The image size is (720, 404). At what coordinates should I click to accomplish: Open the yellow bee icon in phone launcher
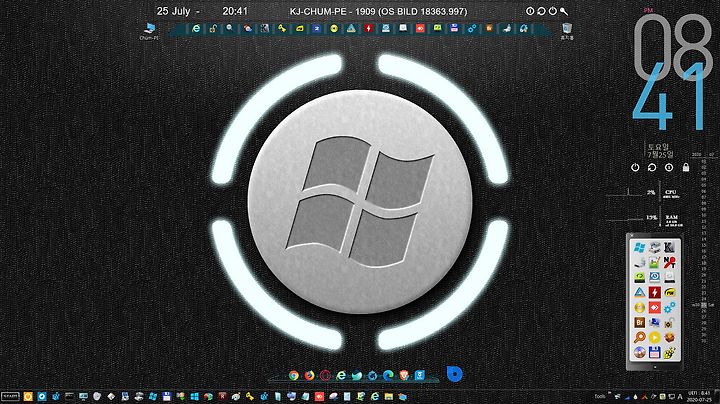[669, 353]
